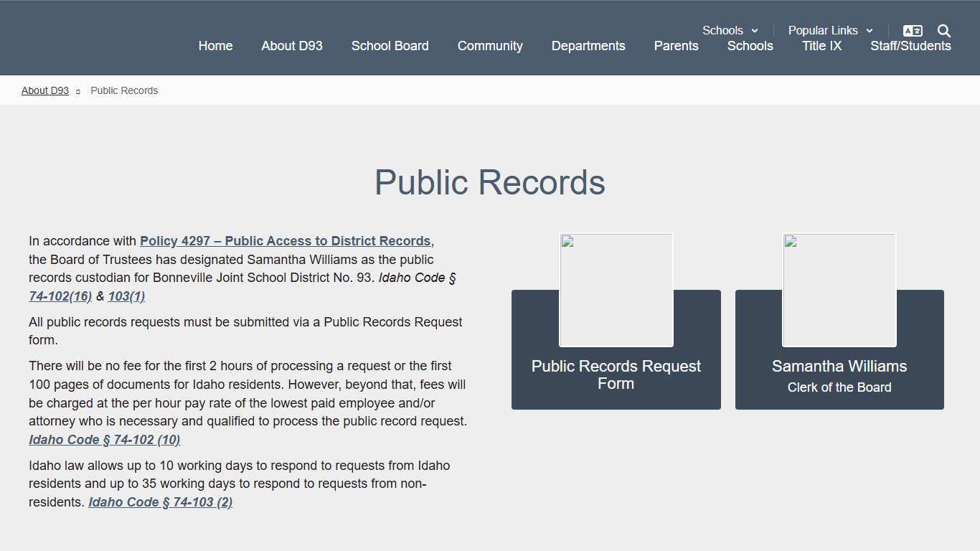The image size is (980, 551).
Task: Open the Departments menu item
Action: click(x=588, y=46)
